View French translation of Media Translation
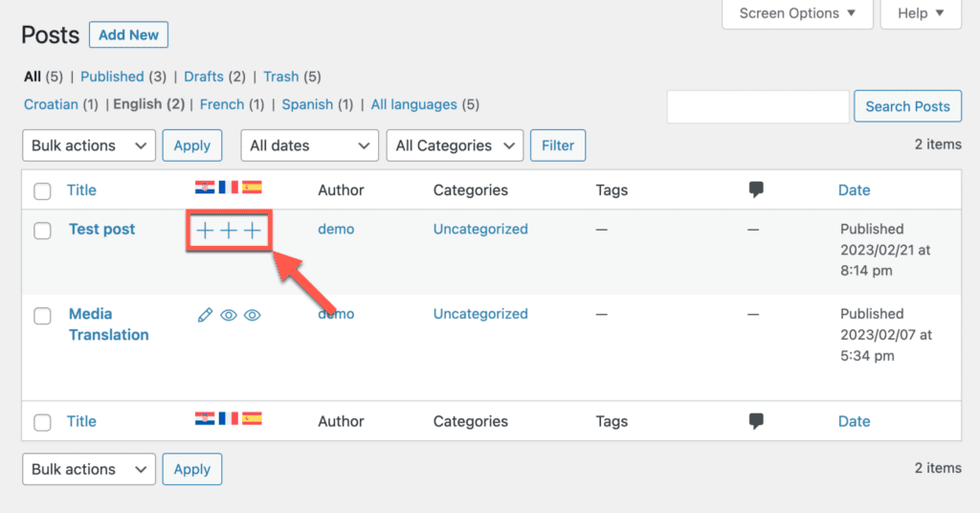Image resolution: width=980 pixels, height=513 pixels. tap(229, 315)
